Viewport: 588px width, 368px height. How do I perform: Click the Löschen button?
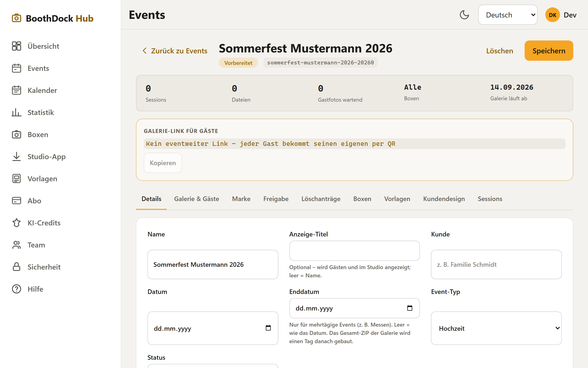pos(500,51)
